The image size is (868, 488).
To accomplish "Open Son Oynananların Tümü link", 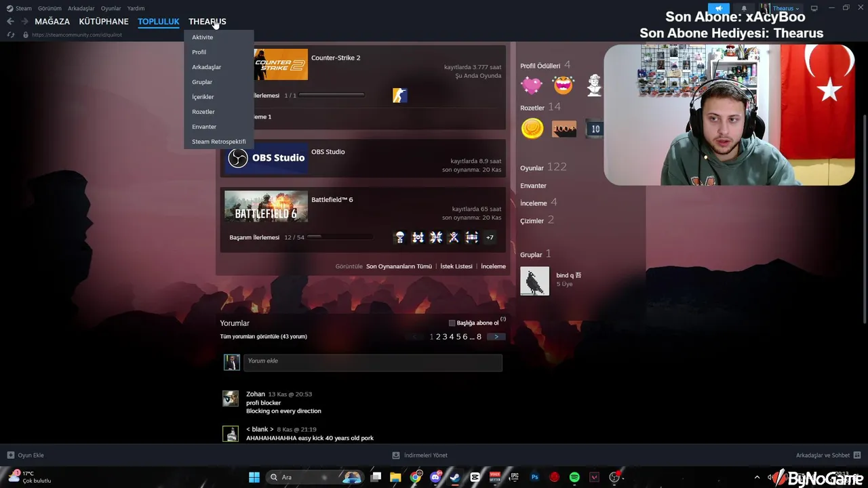I will [399, 266].
